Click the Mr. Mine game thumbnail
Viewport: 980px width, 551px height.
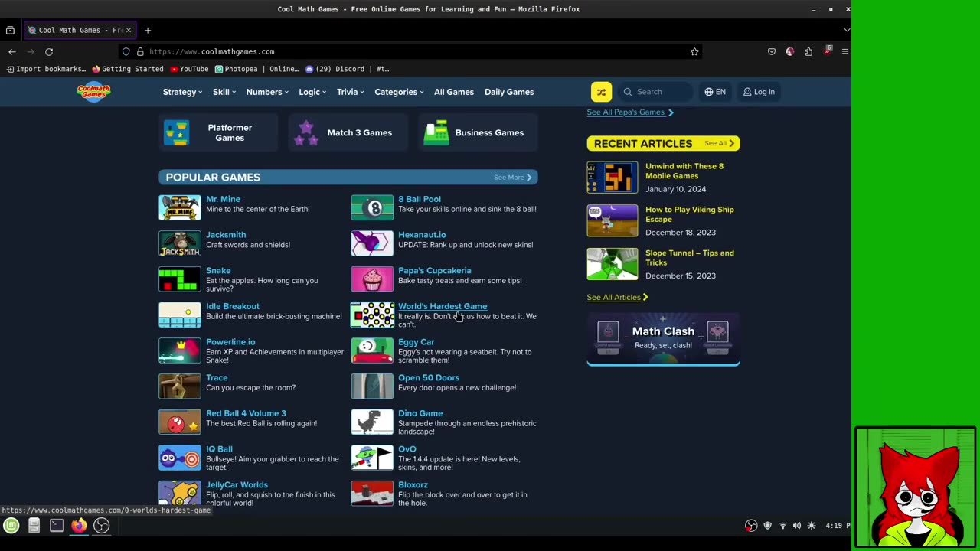pyautogui.click(x=180, y=207)
